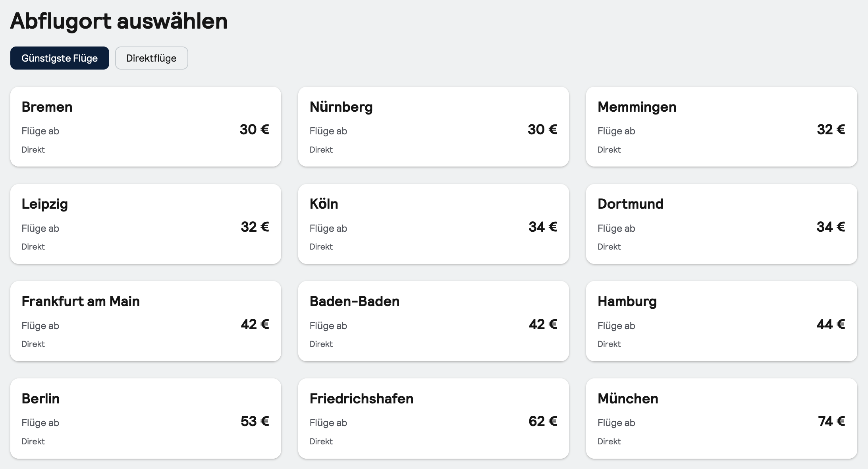Screen dimensions: 868x469
Task: Switch to the Direktflüge tab
Action: pos(151,58)
